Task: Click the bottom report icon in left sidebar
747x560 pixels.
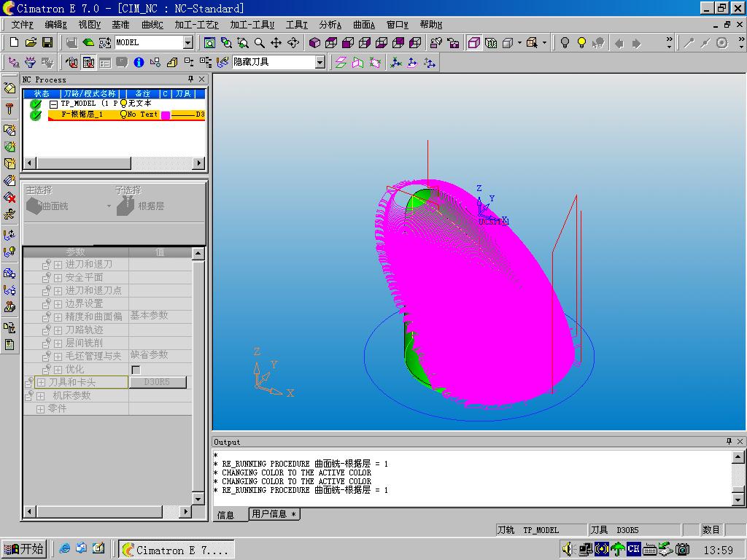Action: pyautogui.click(x=9, y=345)
